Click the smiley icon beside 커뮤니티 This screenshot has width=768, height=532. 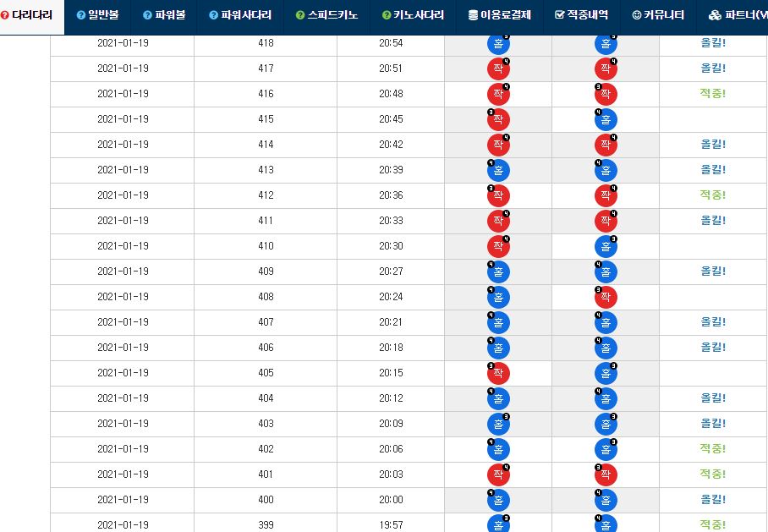637,15
